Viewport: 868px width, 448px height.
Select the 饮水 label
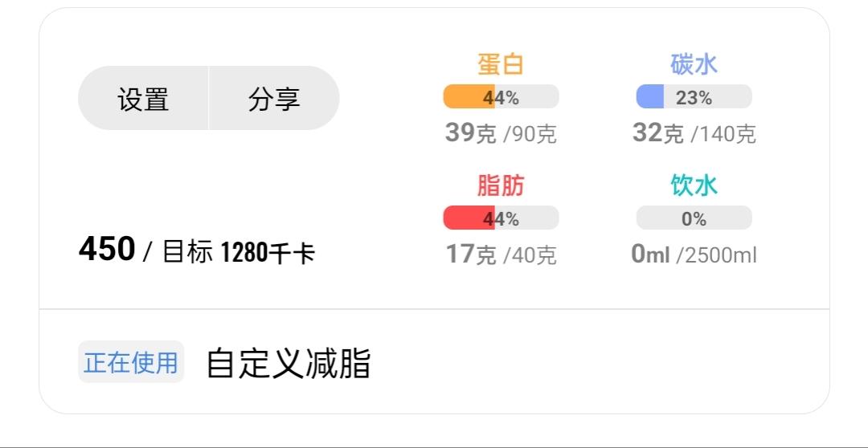(694, 185)
